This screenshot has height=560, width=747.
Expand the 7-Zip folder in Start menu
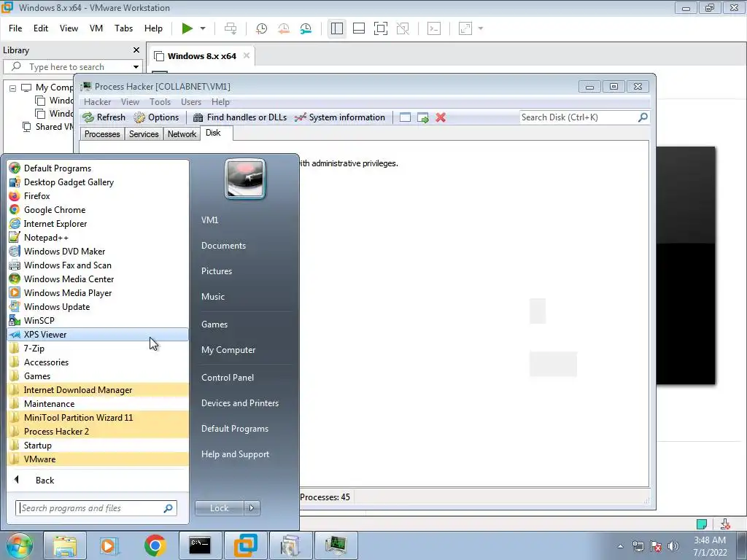click(x=98, y=348)
